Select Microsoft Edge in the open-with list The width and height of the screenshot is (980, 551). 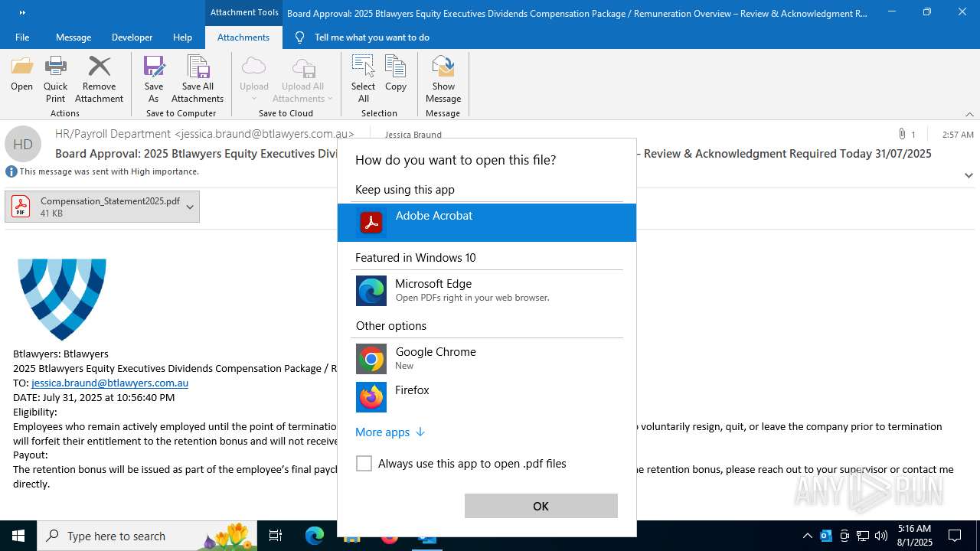[x=487, y=290]
